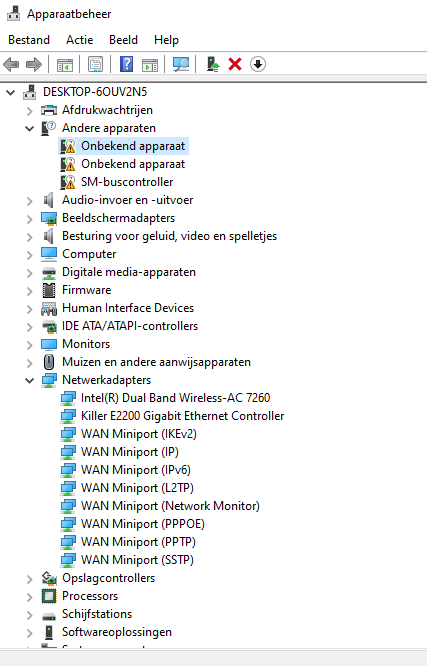Open the Actie menu

click(79, 40)
